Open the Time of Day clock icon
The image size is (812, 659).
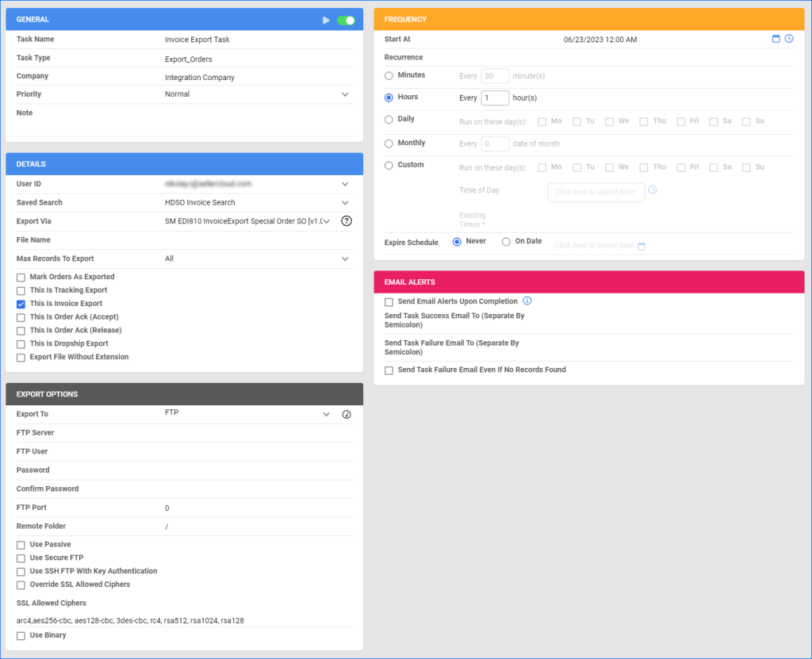[x=653, y=190]
